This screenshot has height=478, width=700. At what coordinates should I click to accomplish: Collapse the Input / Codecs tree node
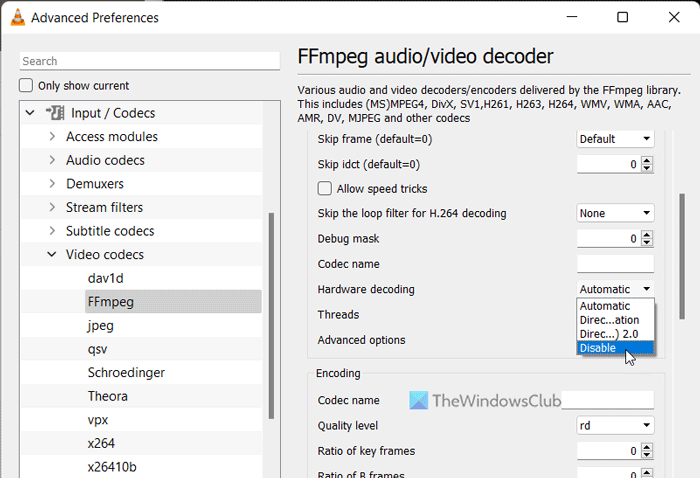pos(30,113)
